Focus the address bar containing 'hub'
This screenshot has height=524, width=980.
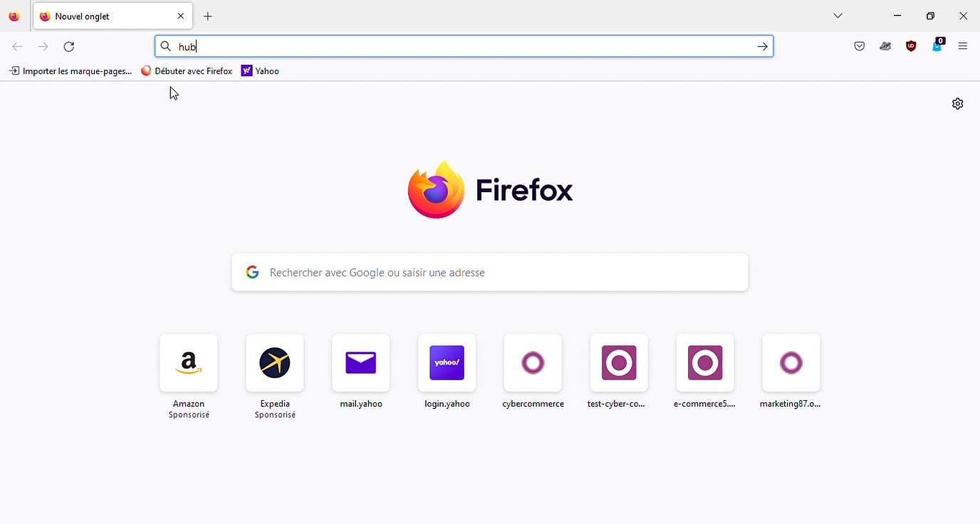click(464, 46)
